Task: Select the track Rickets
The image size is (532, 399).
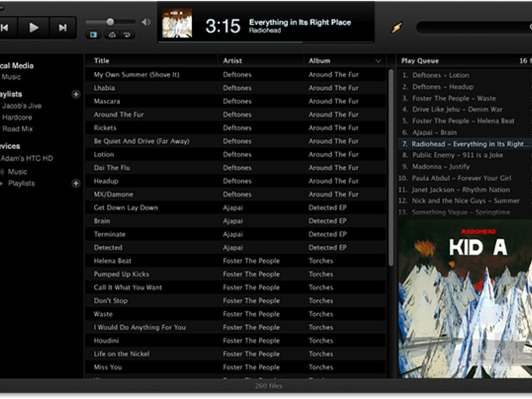Action: pyautogui.click(x=105, y=128)
